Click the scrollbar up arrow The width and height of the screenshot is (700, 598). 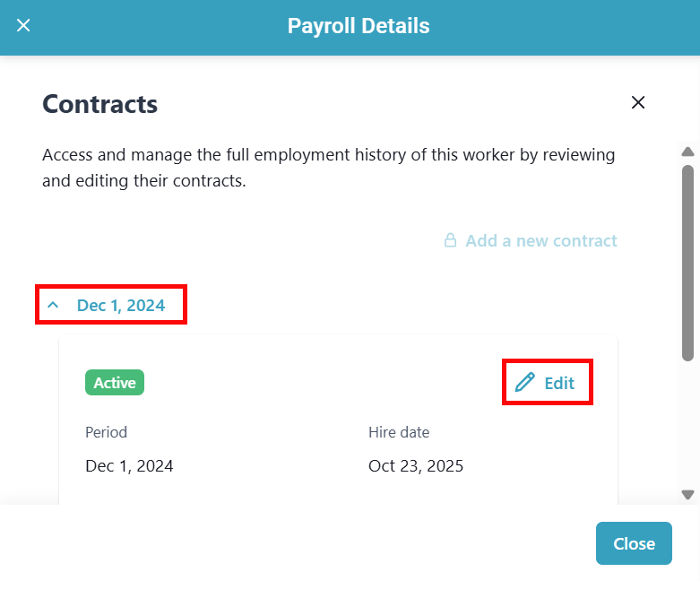tap(687, 152)
